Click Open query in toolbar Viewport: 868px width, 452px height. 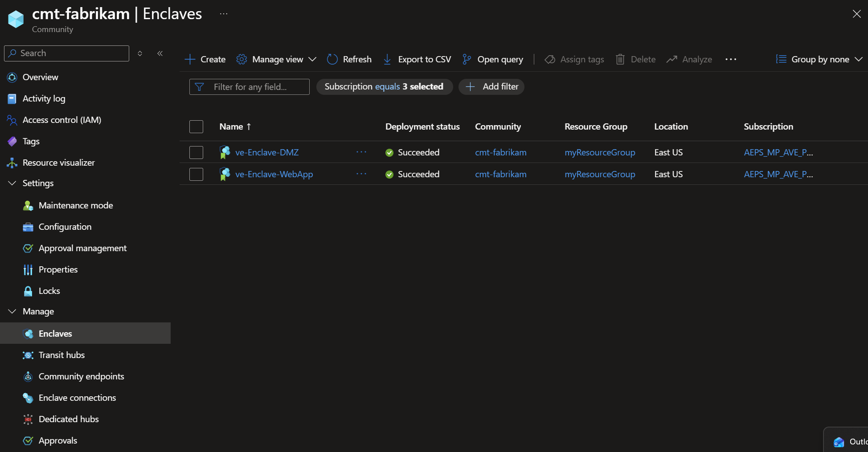(493, 59)
